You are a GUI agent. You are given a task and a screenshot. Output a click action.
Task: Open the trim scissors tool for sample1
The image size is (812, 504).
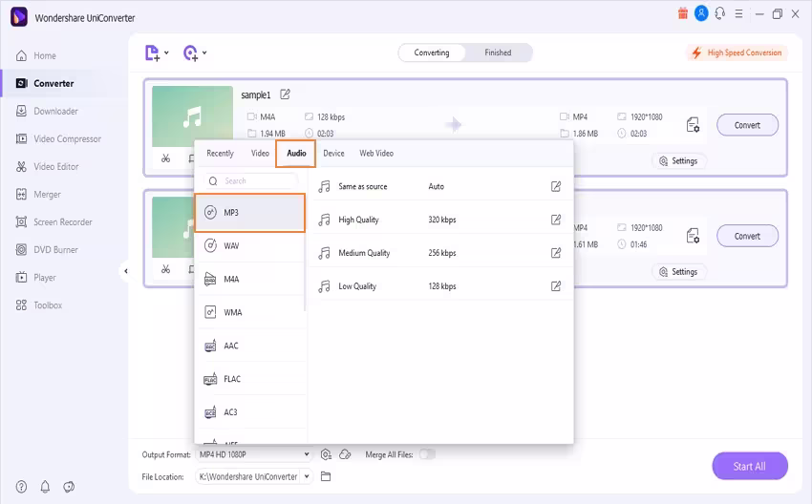coord(165,158)
